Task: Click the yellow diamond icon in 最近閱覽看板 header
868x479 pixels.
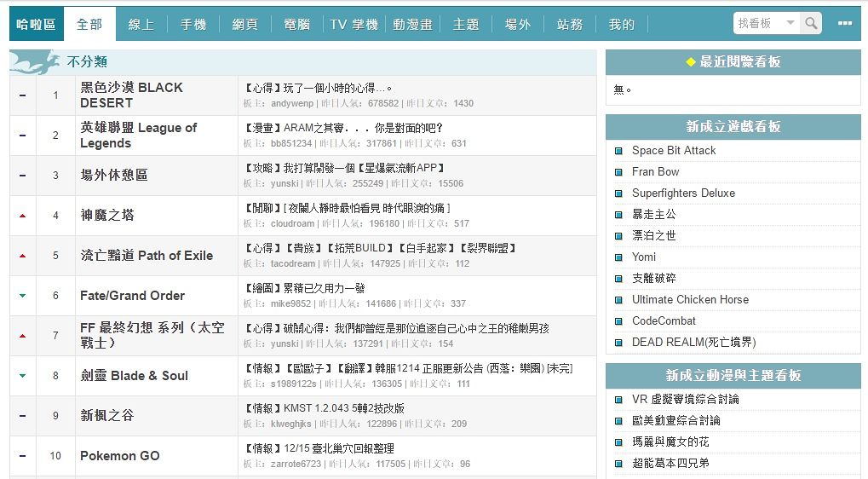Action: 691,62
